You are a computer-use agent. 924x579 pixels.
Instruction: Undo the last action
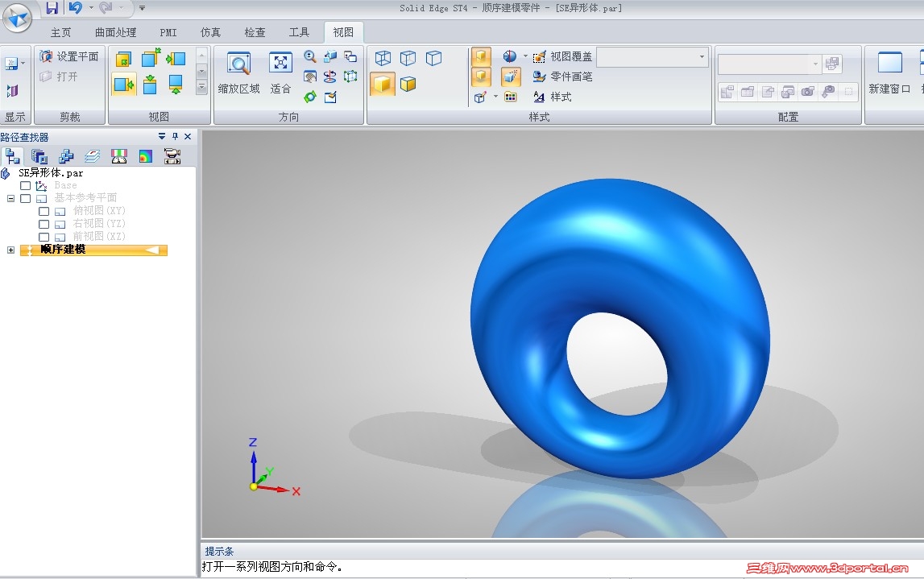[x=75, y=8]
